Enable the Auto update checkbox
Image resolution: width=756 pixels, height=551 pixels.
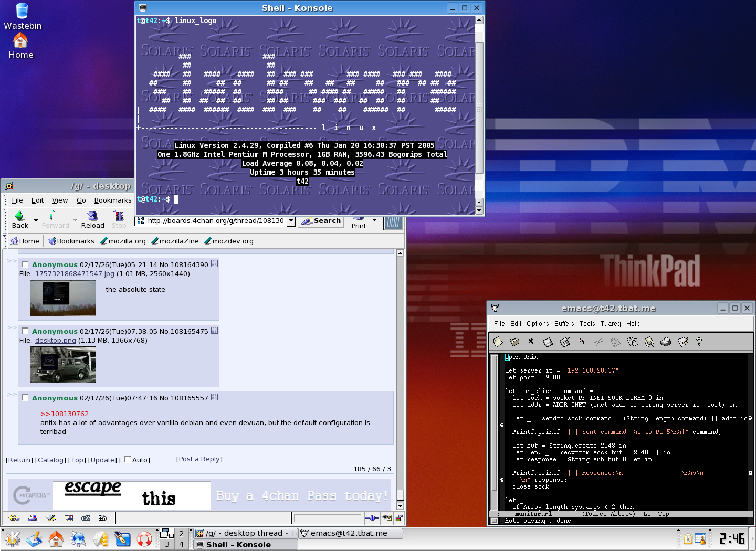(127, 460)
